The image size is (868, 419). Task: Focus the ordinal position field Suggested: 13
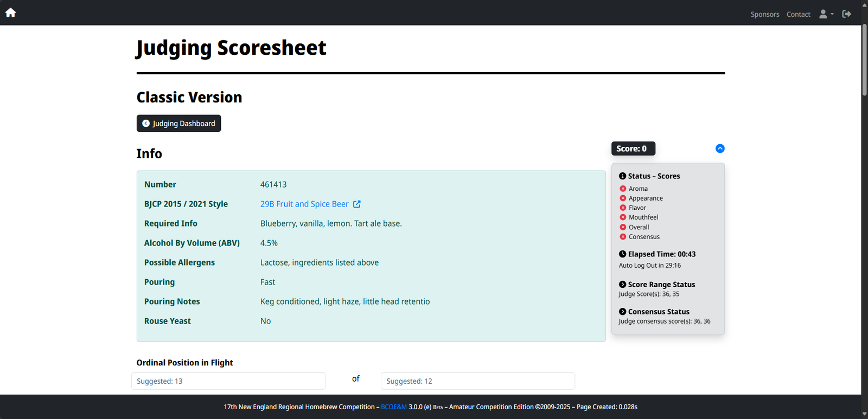228,381
